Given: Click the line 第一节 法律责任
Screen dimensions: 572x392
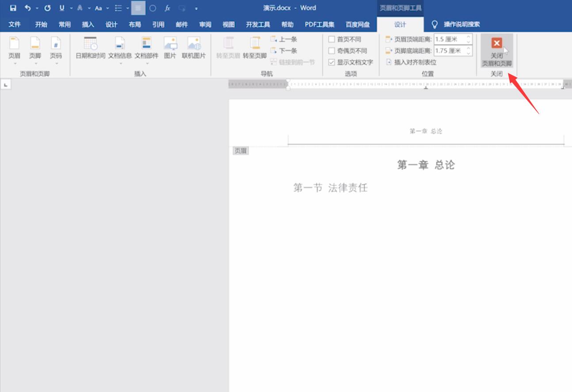Looking at the screenshot, I should tap(331, 188).
